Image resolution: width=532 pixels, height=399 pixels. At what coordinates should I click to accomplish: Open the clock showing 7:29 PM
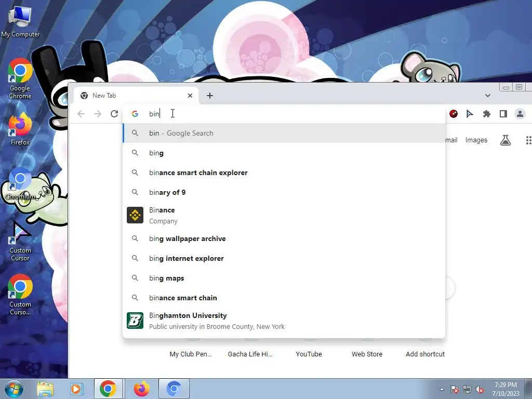506,389
